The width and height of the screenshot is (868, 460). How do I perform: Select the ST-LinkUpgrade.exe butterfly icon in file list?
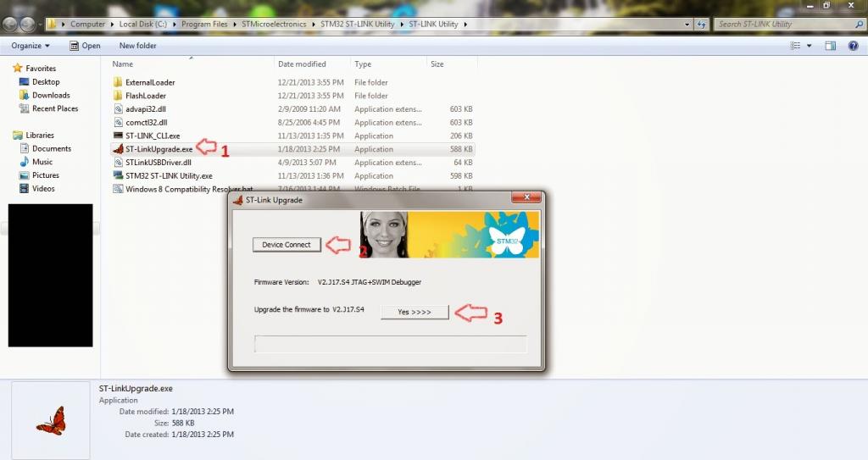tap(118, 149)
